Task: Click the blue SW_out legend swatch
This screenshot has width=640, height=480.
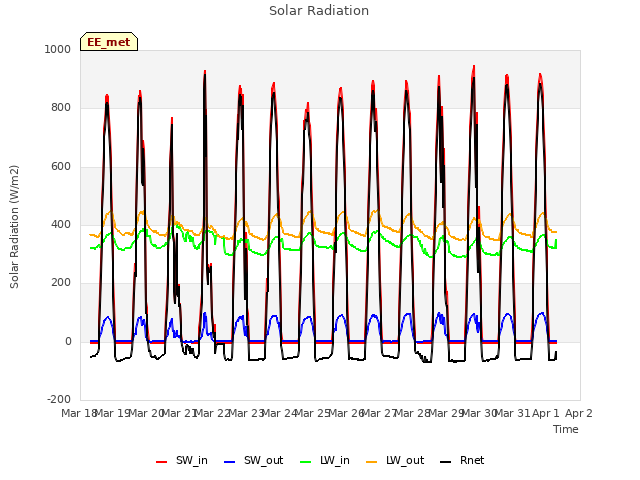Action: (230, 462)
